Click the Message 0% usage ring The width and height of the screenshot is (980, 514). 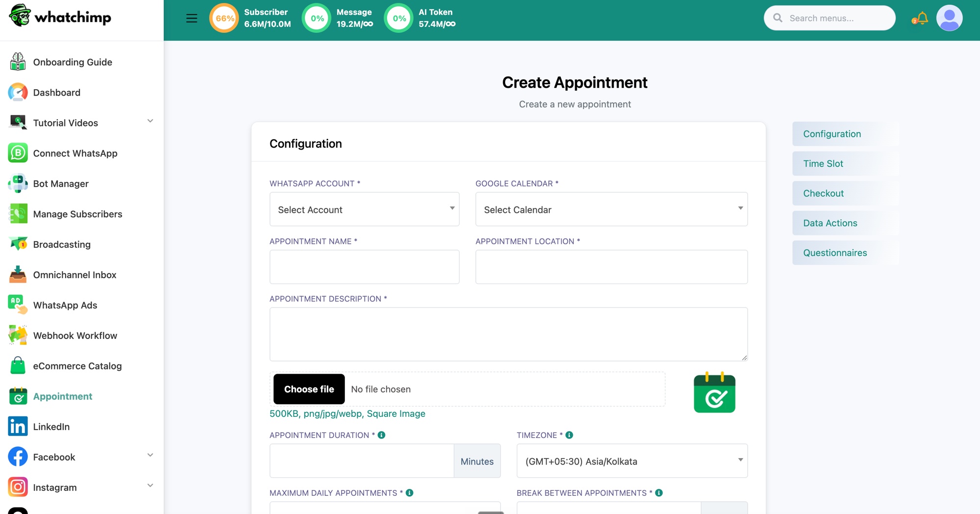point(317,19)
